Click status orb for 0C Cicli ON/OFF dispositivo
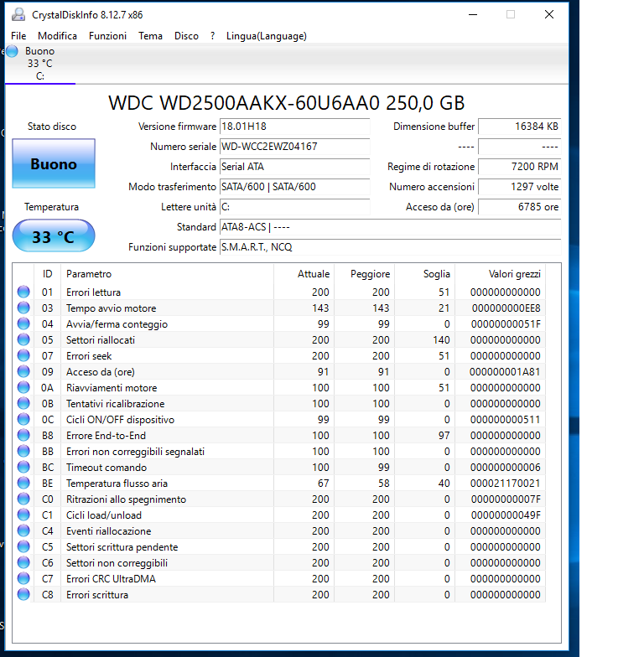The image size is (644, 657). (x=23, y=419)
